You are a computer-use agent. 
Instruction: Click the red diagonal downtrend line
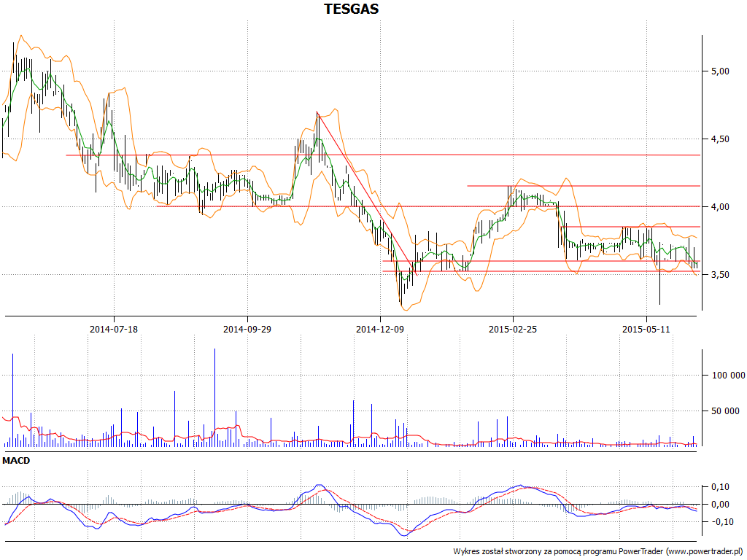coord(367,193)
